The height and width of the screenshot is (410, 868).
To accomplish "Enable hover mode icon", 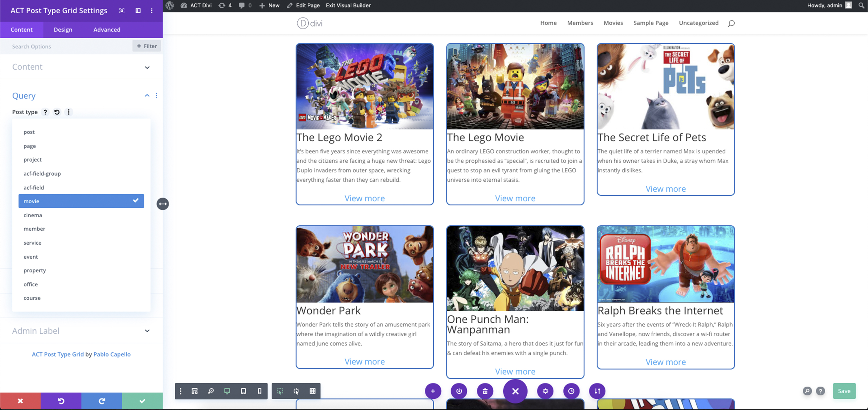I will [x=296, y=391].
